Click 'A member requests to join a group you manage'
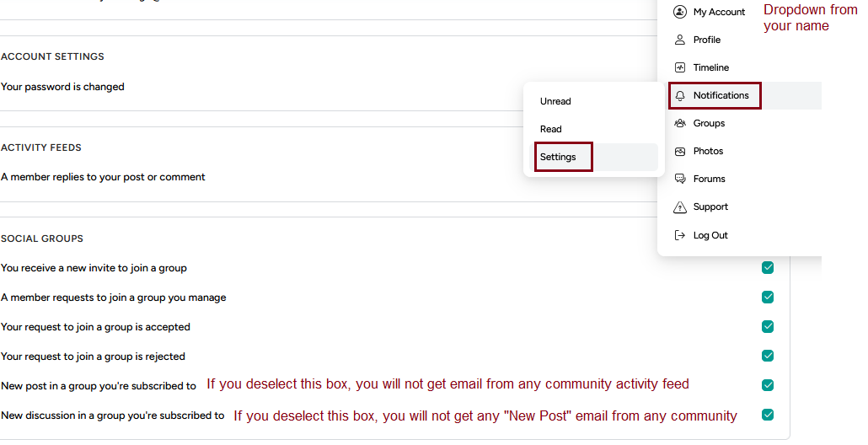Viewport: 868px width, 445px height. [x=114, y=298]
